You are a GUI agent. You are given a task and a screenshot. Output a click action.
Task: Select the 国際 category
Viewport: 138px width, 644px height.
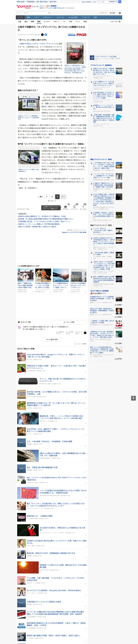coord(32,21)
